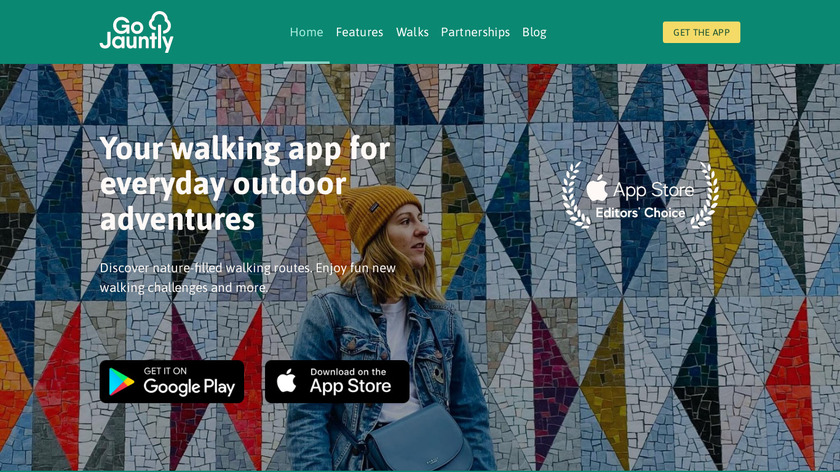Click the right laurel wreath icon
Viewport: 840px width, 472px height.
point(704,196)
